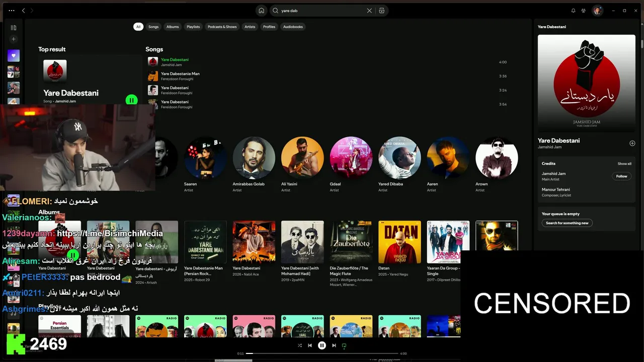
Task: Play Yare Dabestani by Jamshid Jam row
Action: [x=327, y=62]
